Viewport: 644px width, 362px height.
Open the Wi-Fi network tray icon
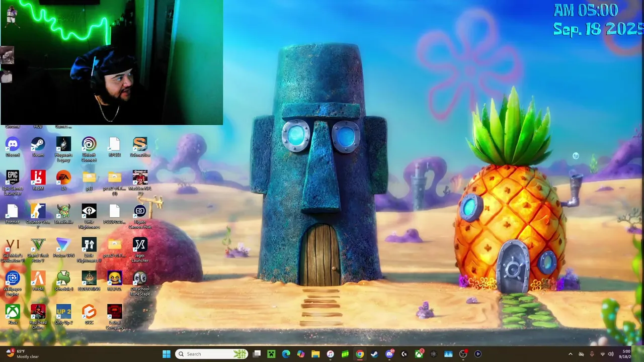(602, 354)
